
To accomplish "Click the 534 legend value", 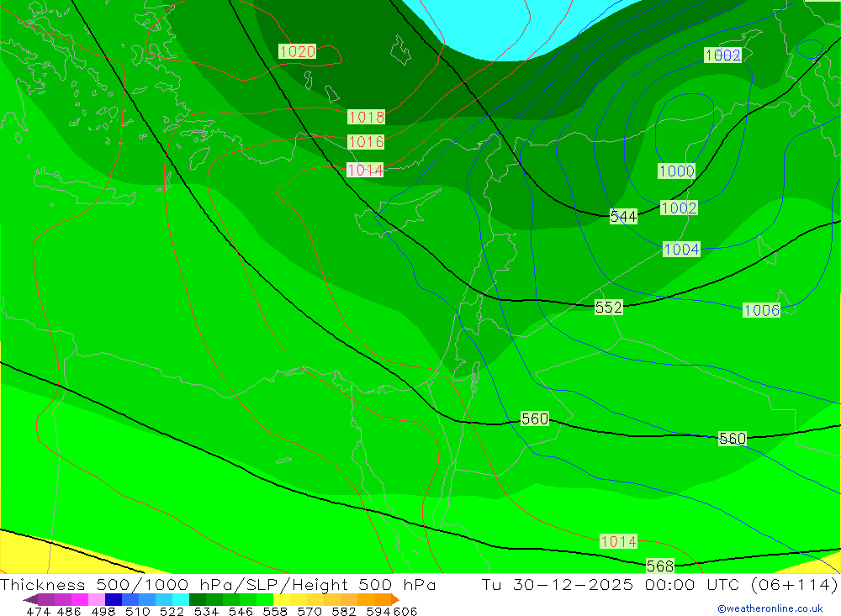I will (206, 611).
